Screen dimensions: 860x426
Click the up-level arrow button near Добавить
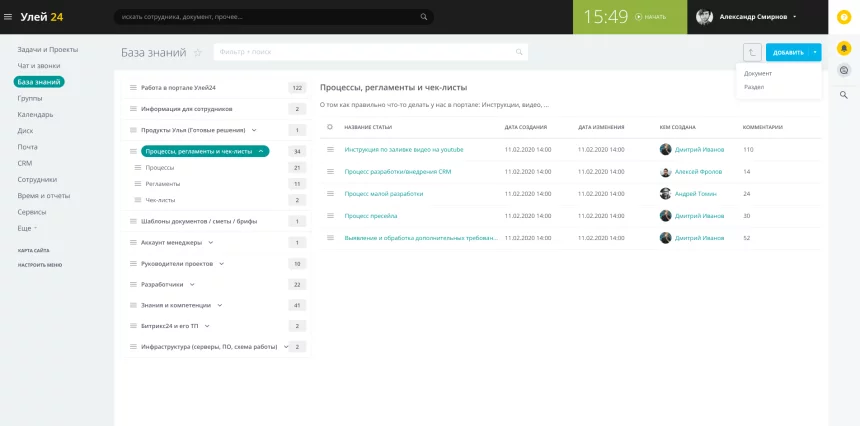(x=752, y=52)
